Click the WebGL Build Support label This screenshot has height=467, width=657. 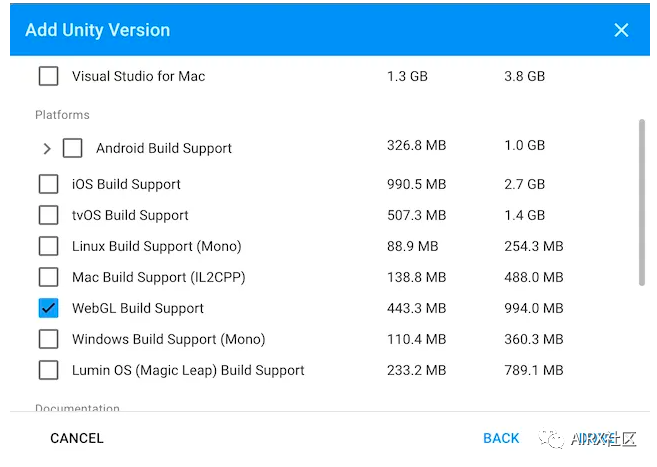click(x=138, y=308)
